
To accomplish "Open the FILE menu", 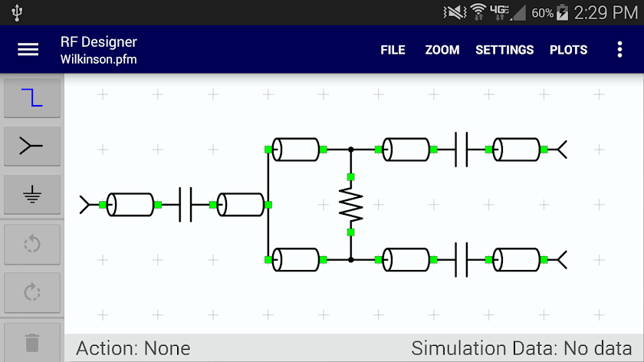I will [393, 50].
